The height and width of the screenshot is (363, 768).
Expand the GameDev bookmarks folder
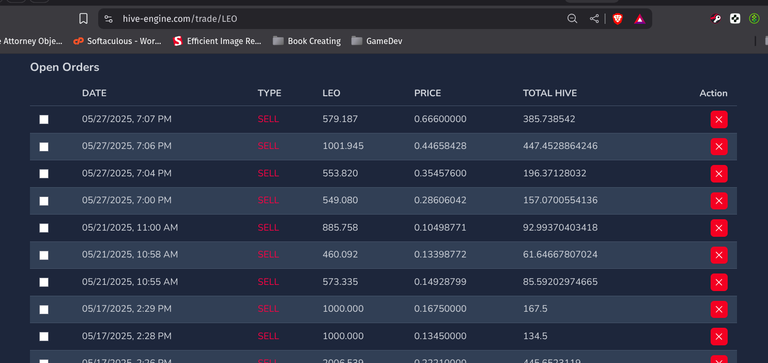coord(377,41)
